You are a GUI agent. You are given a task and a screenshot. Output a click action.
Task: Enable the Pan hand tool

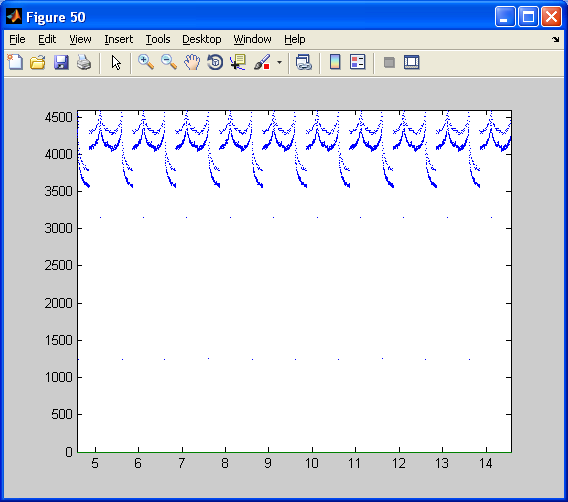(x=192, y=62)
